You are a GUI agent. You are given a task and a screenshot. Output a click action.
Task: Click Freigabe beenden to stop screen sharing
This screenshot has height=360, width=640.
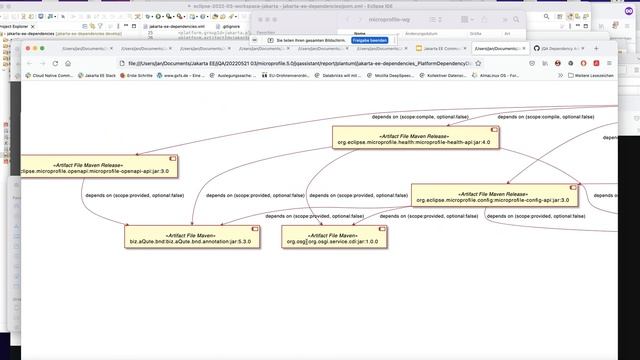pyautogui.click(x=369, y=40)
